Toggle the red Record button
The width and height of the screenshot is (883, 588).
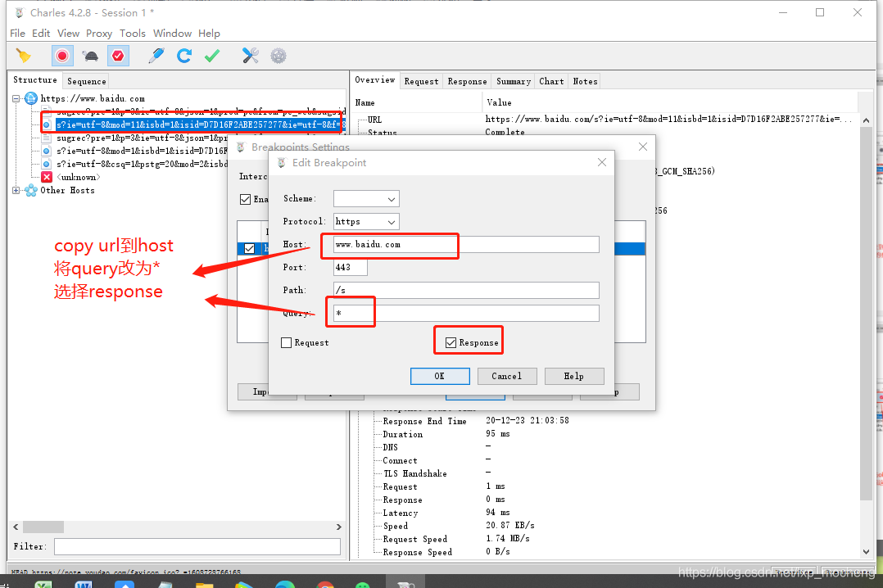coord(62,56)
